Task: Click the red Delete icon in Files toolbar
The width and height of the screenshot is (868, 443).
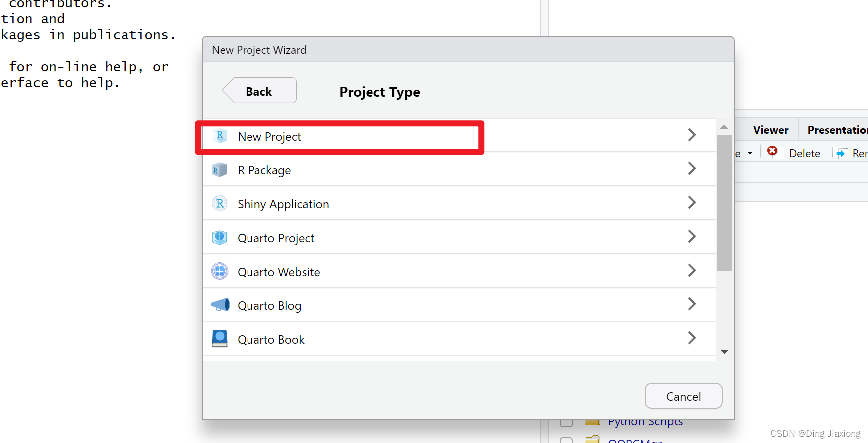Action: pos(772,151)
